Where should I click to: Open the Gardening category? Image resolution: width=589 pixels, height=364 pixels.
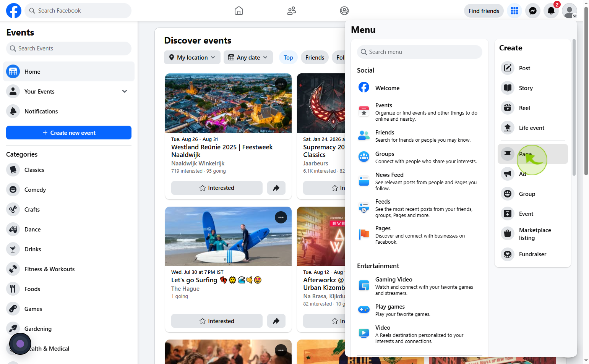click(x=69, y=328)
